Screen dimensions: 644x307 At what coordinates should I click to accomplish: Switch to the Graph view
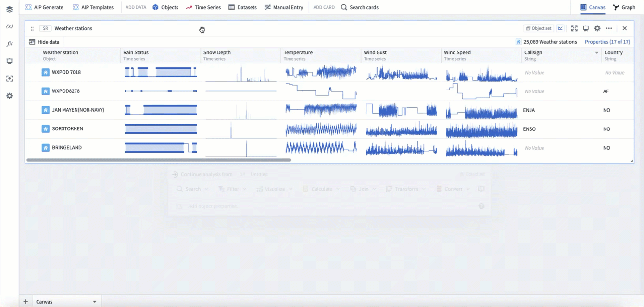pyautogui.click(x=624, y=7)
